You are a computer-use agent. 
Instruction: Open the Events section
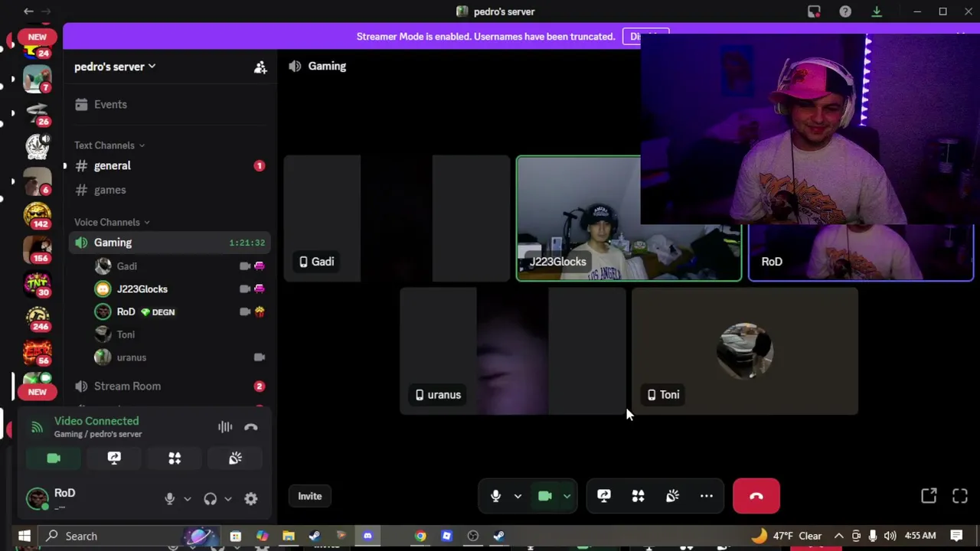click(x=168, y=104)
